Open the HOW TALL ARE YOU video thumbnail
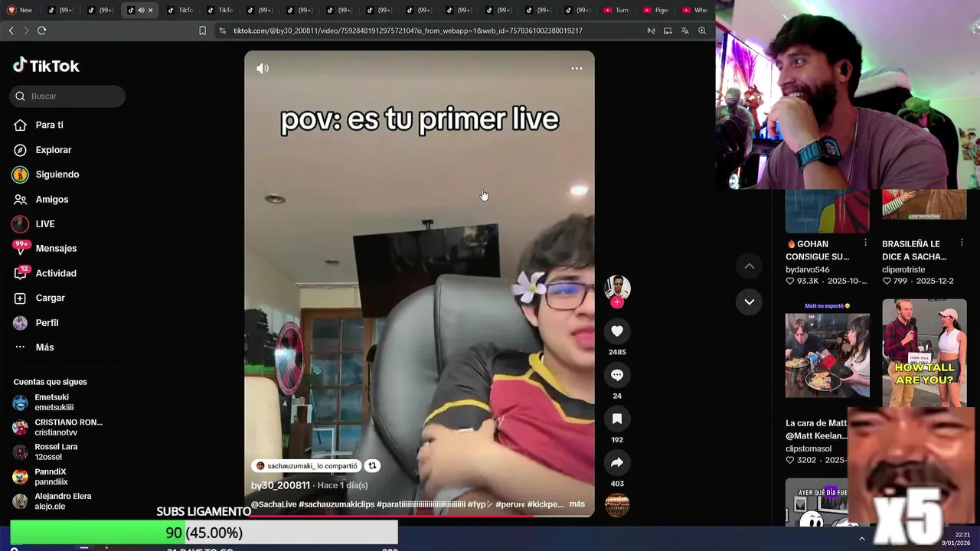This screenshot has height=551, width=980. point(924,353)
